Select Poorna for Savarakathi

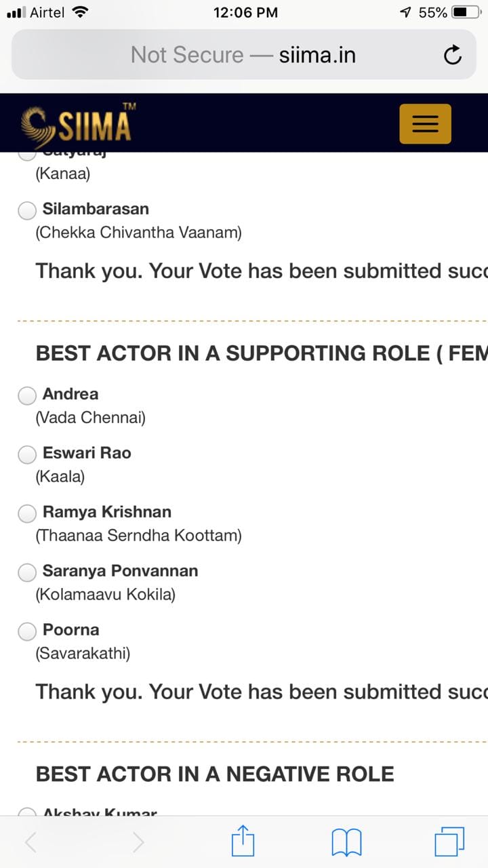tap(27, 632)
